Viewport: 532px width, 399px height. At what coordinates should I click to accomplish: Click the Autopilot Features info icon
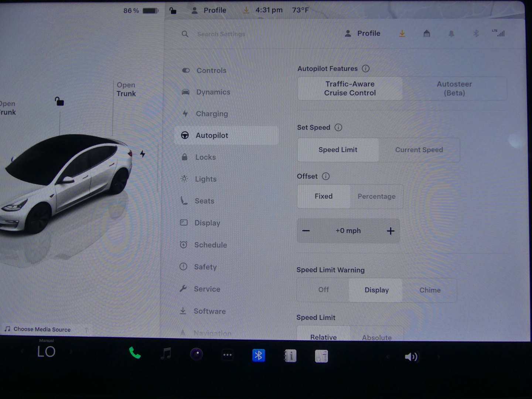366,69
